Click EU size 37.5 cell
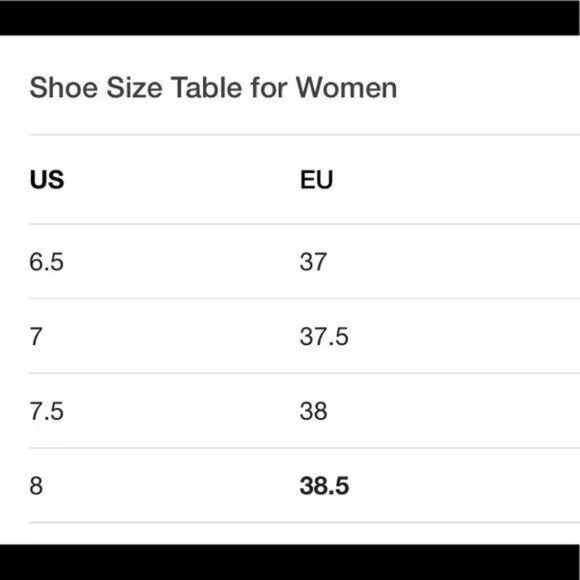 pyautogui.click(x=324, y=337)
